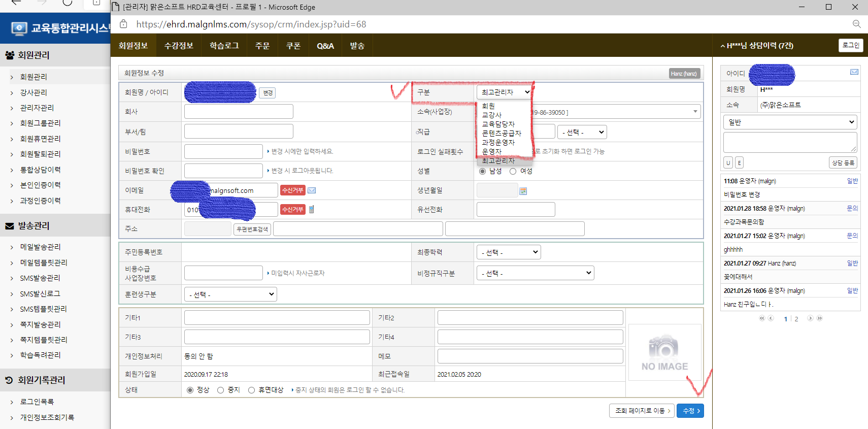Open 강사관리 in the sidebar
This screenshot has height=429, width=868.
pos(34,92)
